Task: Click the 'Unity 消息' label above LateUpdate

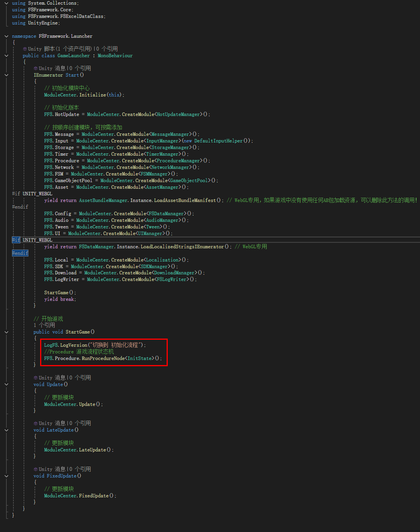Action: coord(52,423)
